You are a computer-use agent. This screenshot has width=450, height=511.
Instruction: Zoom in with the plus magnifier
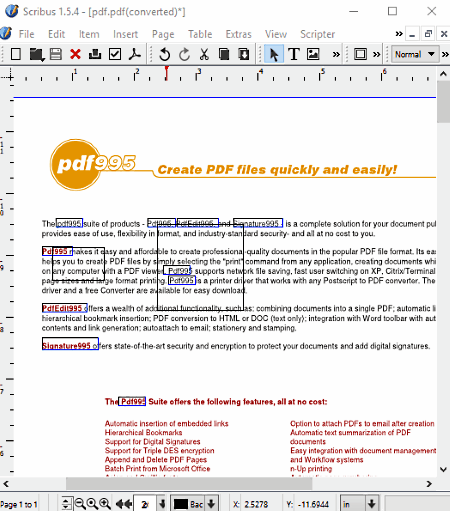pyautogui.click(x=105, y=504)
